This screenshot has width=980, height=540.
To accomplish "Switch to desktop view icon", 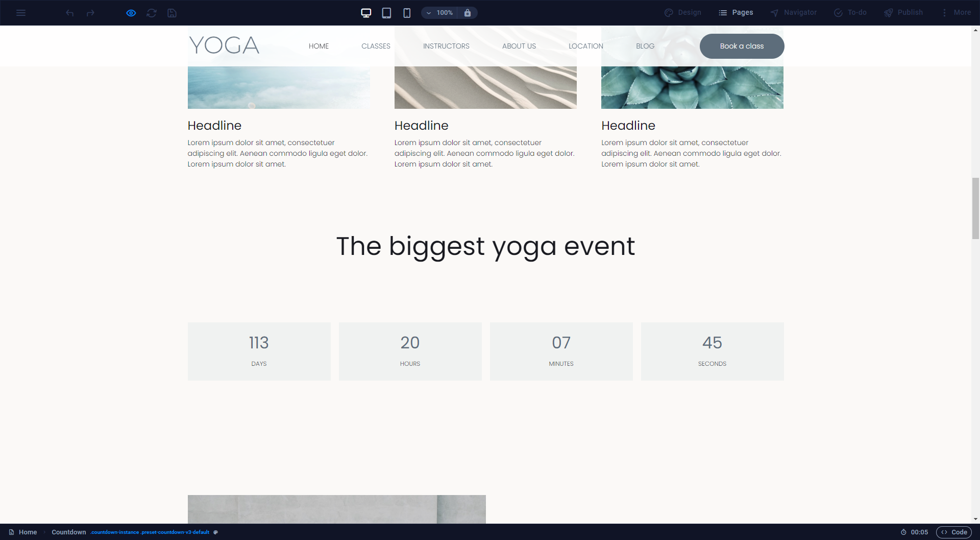I will click(366, 13).
